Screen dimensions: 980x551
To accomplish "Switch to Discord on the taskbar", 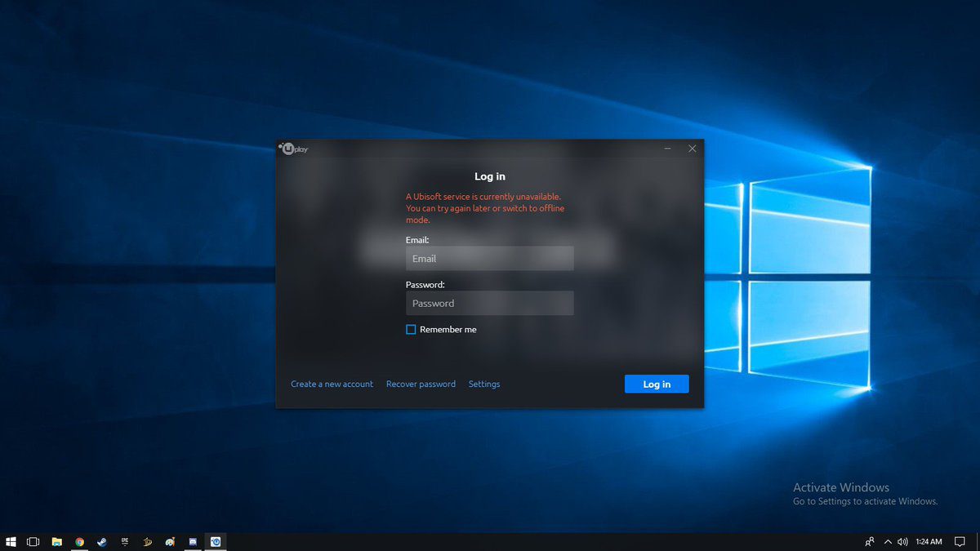I will point(193,541).
